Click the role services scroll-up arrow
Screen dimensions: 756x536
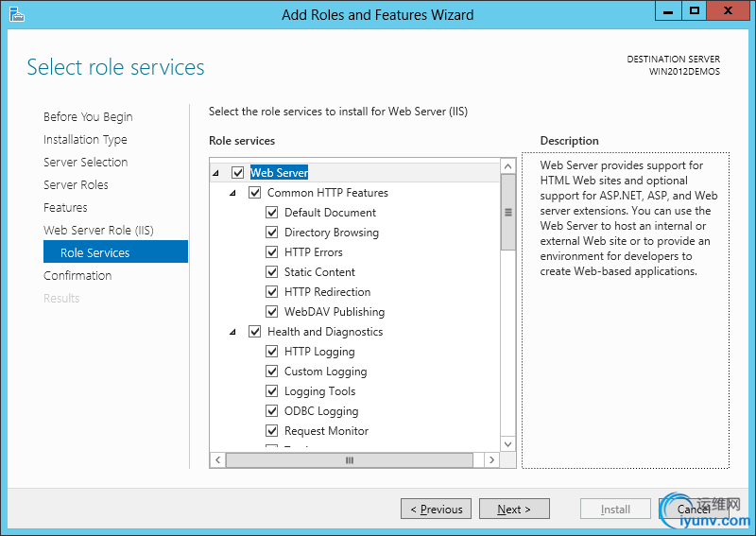pos(507,166)
